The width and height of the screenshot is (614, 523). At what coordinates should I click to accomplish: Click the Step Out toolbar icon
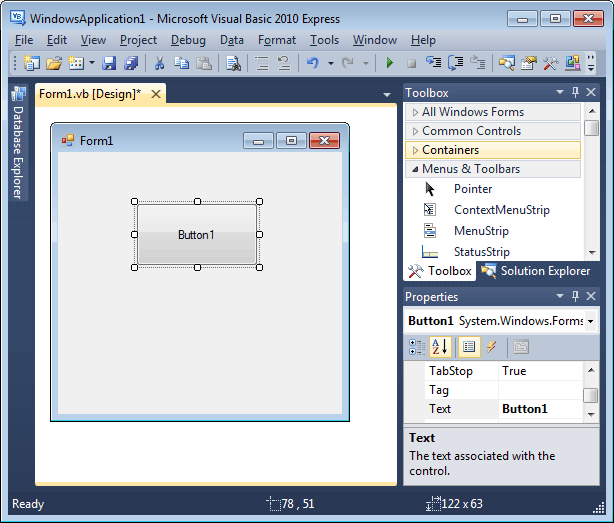click(478, 63)
